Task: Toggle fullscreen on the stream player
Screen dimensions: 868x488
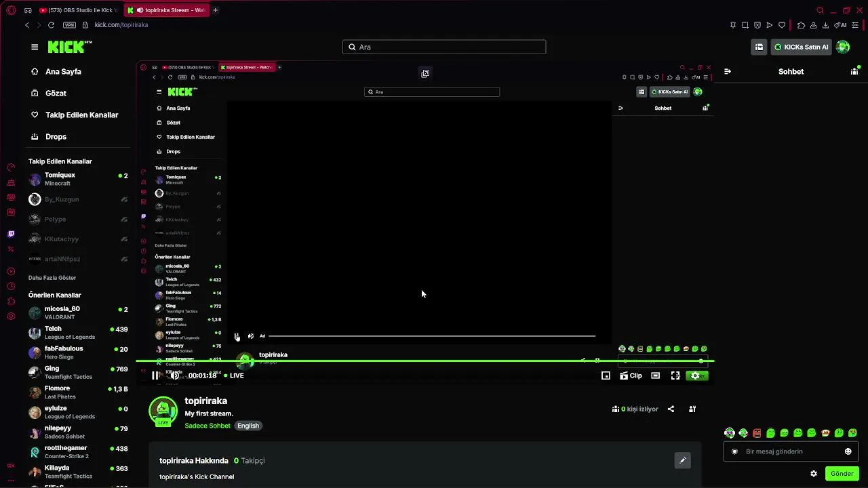Action: tap(675, 375)
